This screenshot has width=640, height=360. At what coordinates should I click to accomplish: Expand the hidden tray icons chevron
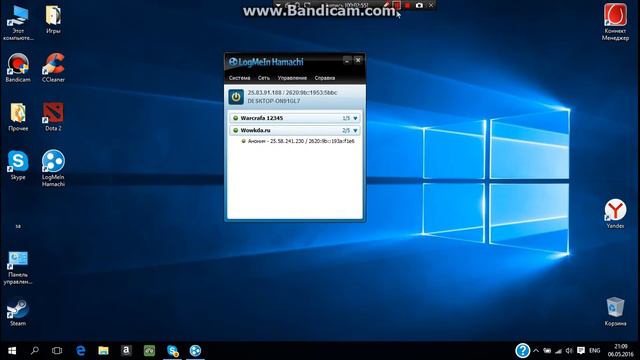536,351
